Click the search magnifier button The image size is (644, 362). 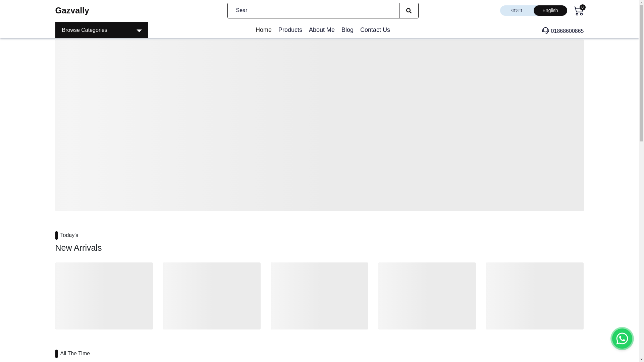(409, 11)
